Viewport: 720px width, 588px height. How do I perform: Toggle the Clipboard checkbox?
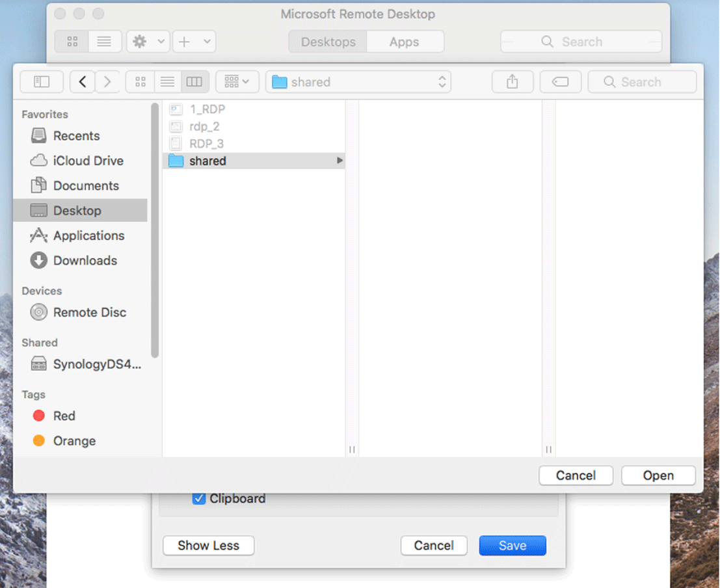(x=199, y=498)
